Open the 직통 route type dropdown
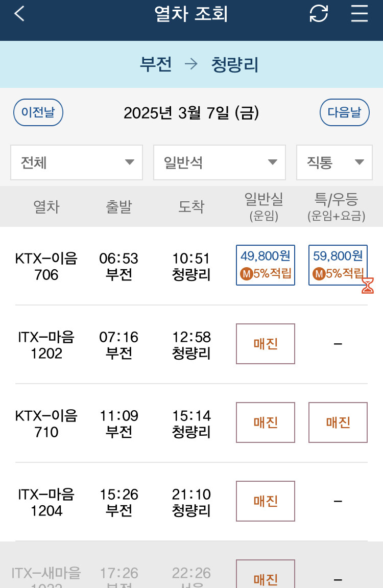The image size is (383, 588). click(334, 162)
